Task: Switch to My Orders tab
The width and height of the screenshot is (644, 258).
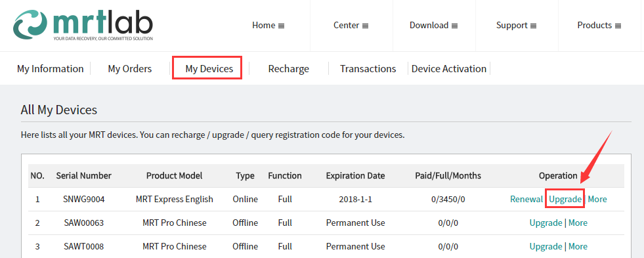Action: tap(130, 69)
